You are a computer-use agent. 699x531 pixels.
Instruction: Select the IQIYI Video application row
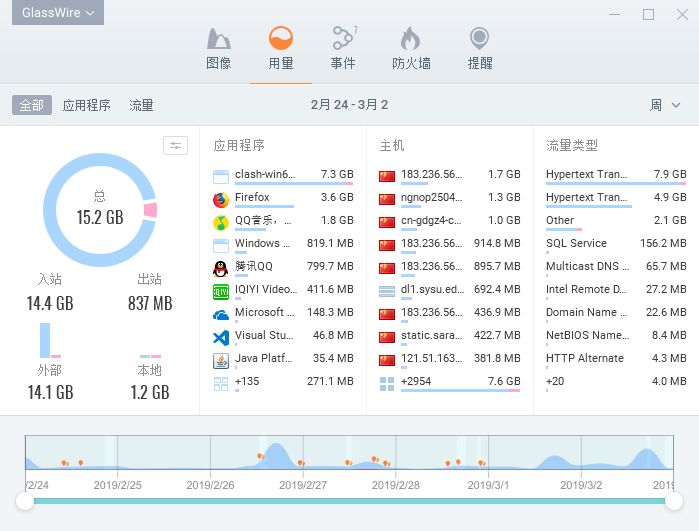tap(283, 292)
